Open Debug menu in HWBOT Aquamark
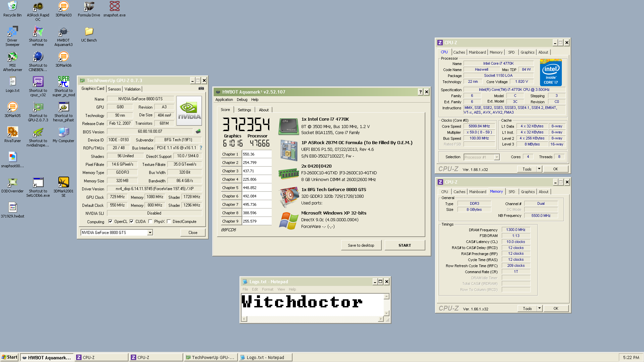 pos(242,100)
